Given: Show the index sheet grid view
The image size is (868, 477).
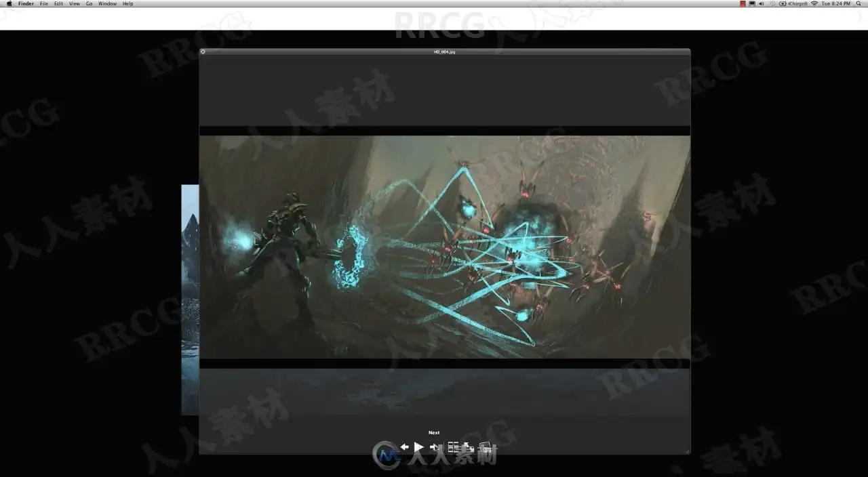Looking at the screenshot, I should (454, 447).
